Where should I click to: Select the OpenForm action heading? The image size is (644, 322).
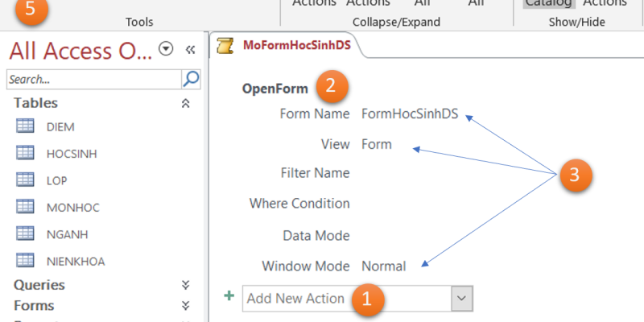point(273,89)
